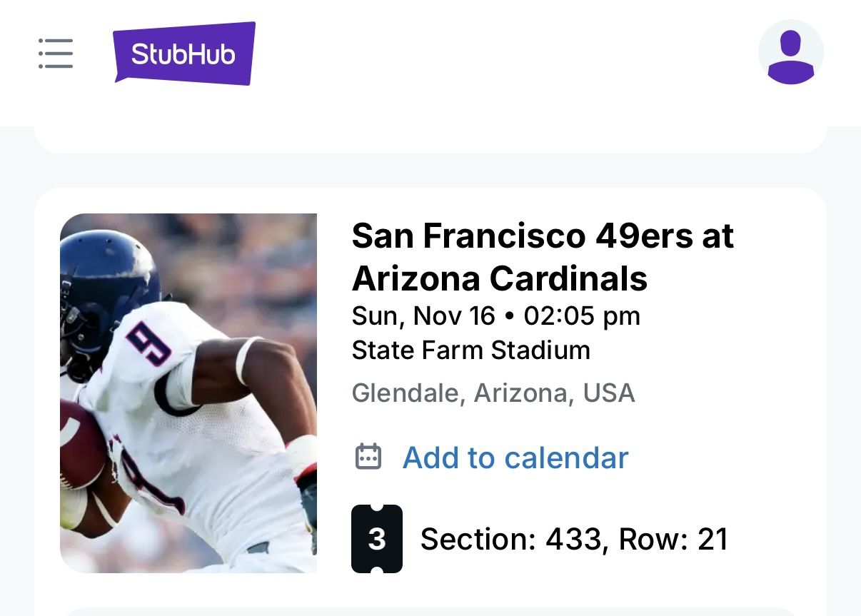861x616 pixels.
Task: Open the collapsed card above the event listing
Action: coord(430,139)
